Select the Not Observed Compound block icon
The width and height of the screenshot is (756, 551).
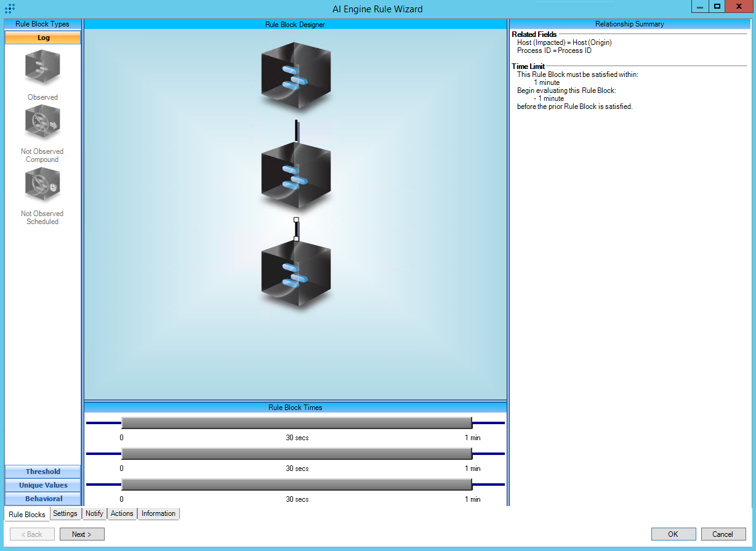42,123
